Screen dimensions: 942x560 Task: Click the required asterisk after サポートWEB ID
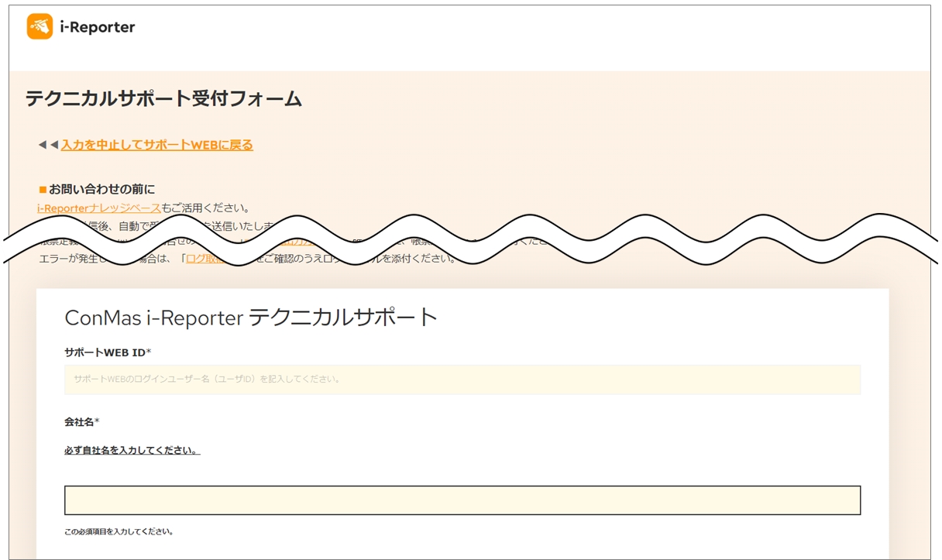pos(149,353)
